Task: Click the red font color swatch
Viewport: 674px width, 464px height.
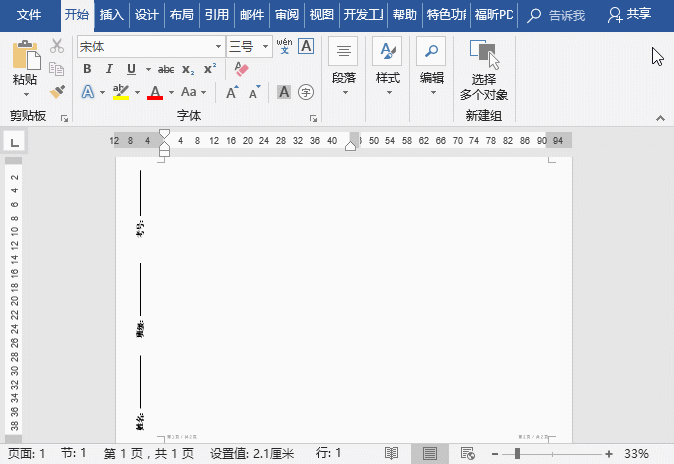Action: click(x=154, y=93)
